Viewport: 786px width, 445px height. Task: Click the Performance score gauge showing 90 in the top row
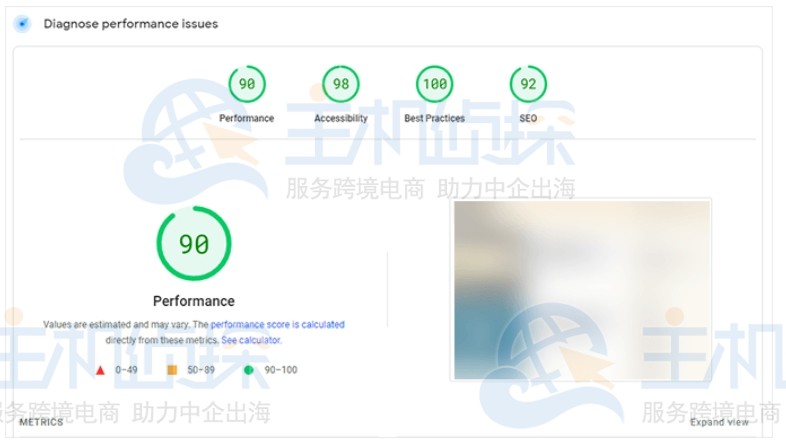point(247,84)
